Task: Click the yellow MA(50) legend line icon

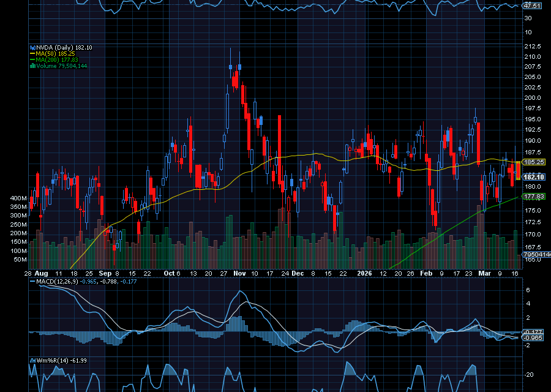Action: pos(32,53)
